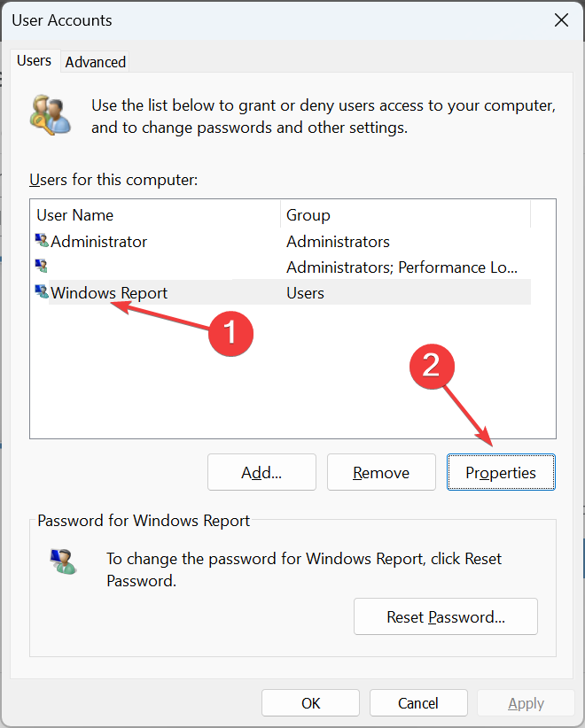Click the Reset Password... button
Viewport: 585px width, 728px height.
(x=446, y=616)
